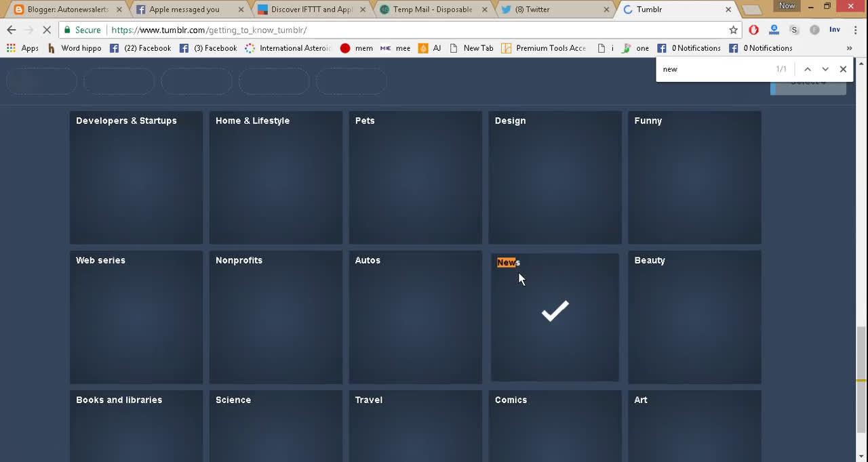The image size is (868, 462).
Task: Click the browser back arrow
Action: 11,30
